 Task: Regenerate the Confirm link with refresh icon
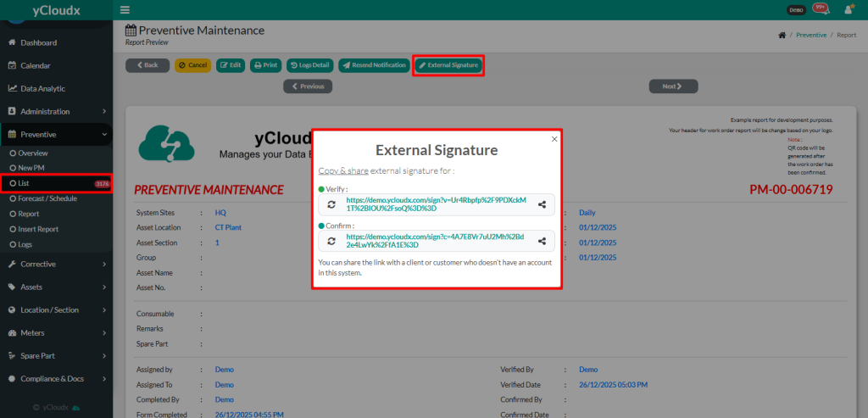click(331, 241)
